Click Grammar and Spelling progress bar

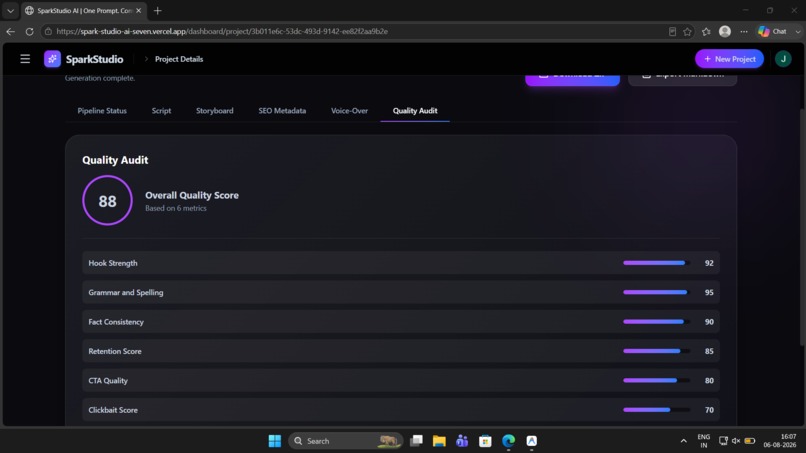click(x=656, y=292)
